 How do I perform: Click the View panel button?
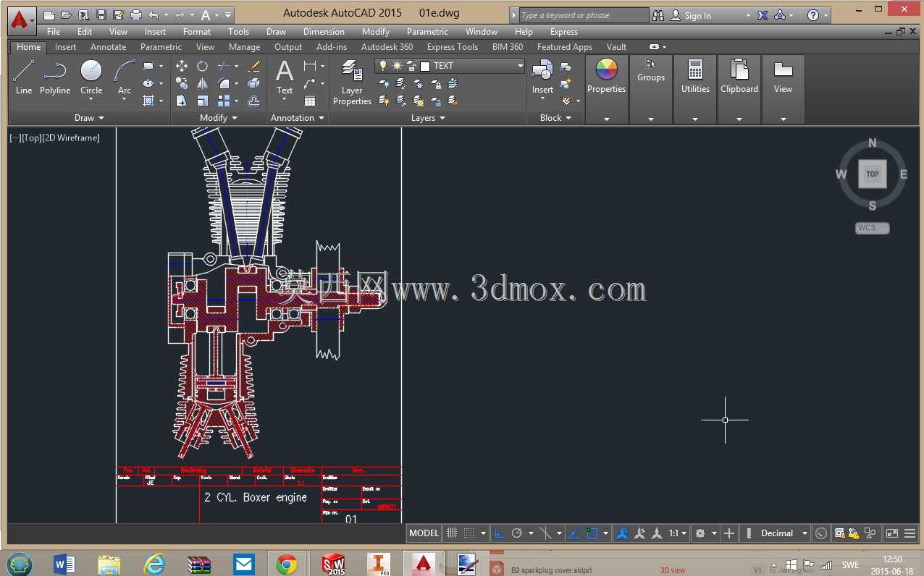point(783,77)
